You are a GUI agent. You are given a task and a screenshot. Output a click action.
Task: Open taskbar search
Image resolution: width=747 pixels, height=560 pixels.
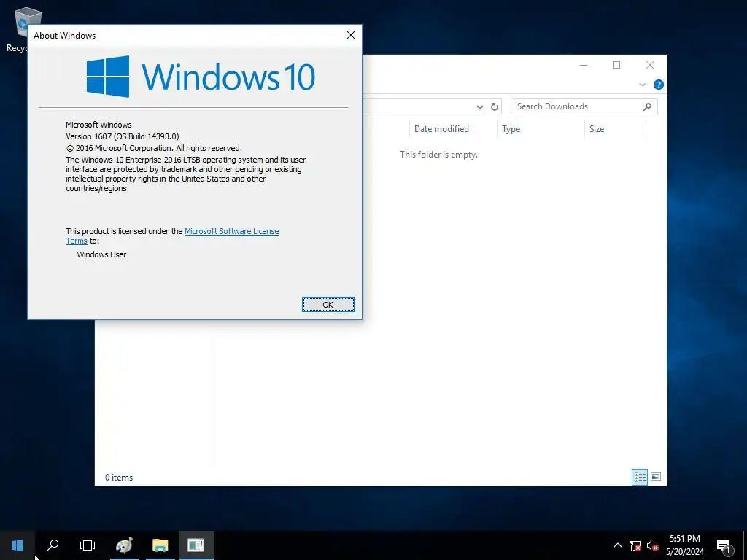point(53,545)
